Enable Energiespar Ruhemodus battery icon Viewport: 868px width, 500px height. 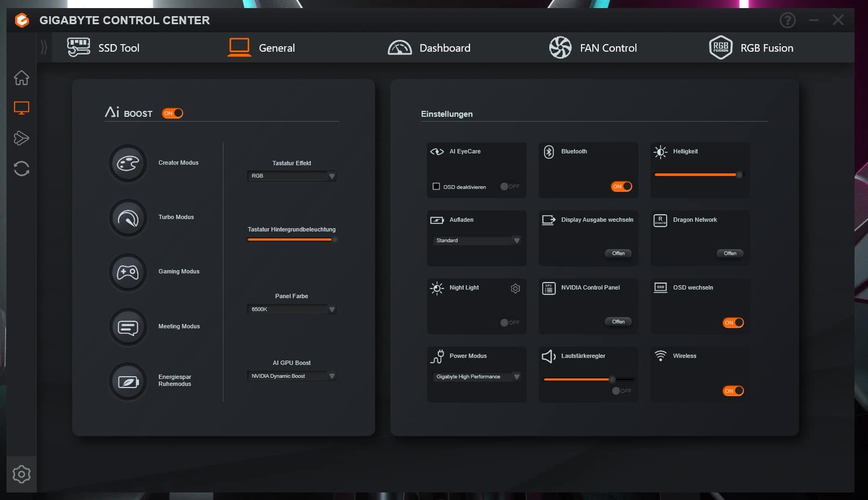click(x=128, y=382)
